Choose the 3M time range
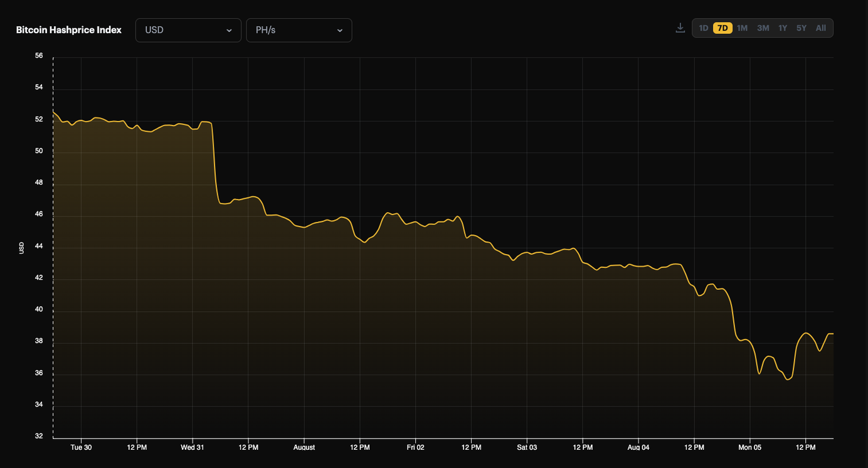The image size is (868, 468). [763, 28]
